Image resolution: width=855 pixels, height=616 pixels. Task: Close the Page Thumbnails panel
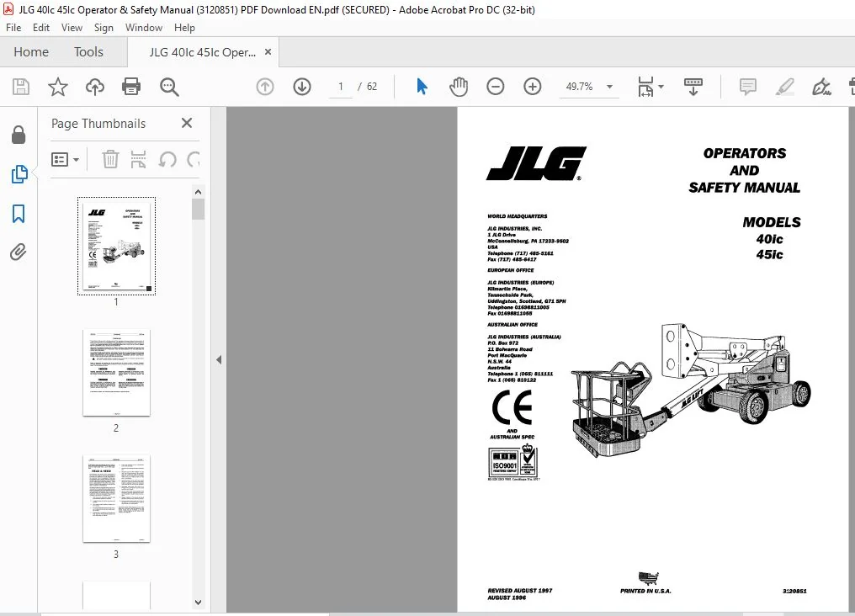tap(187, 123)
